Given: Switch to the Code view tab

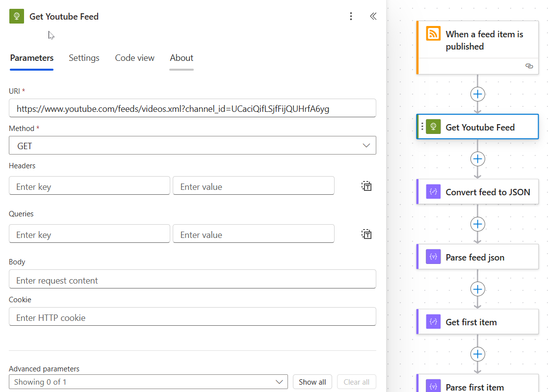Looking at the screenshot, I should (134, 58).
